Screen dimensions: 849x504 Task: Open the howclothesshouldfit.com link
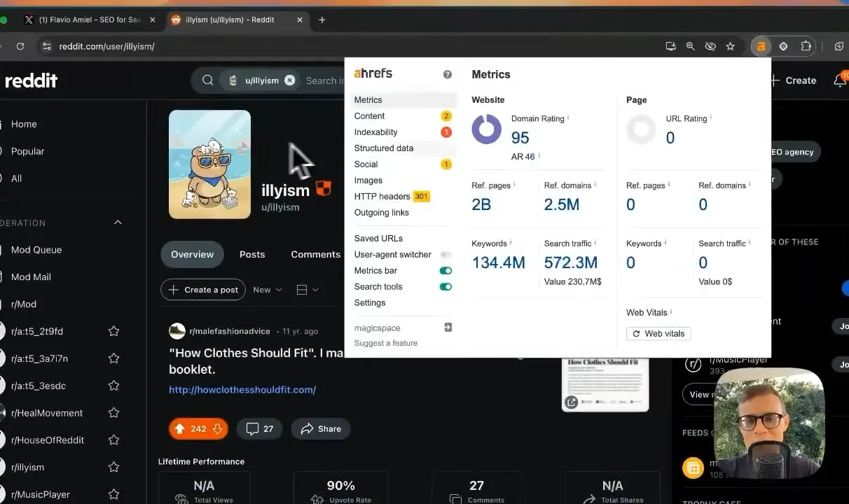(x=242, y=390)
